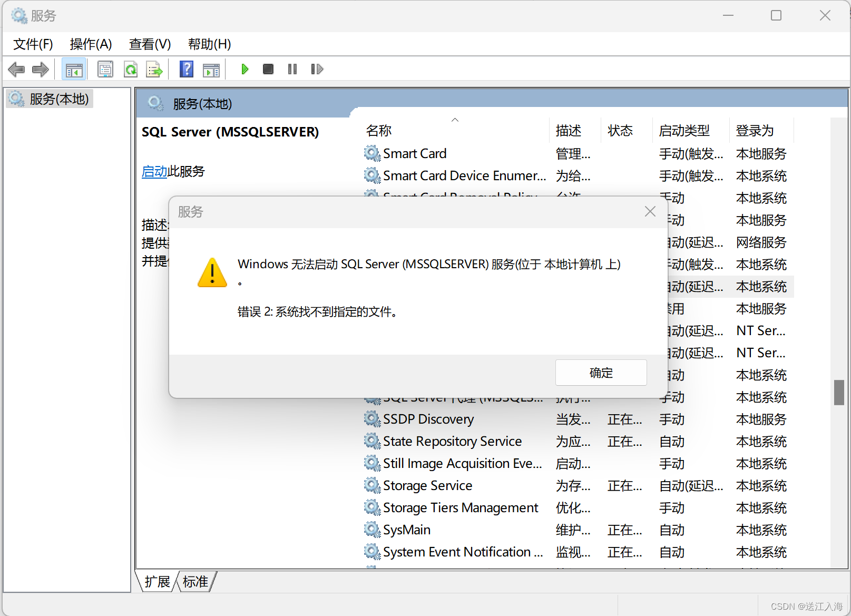851x616 pixels.
Task: Open the 帮助(H) menu
Action: coord(210,44)
